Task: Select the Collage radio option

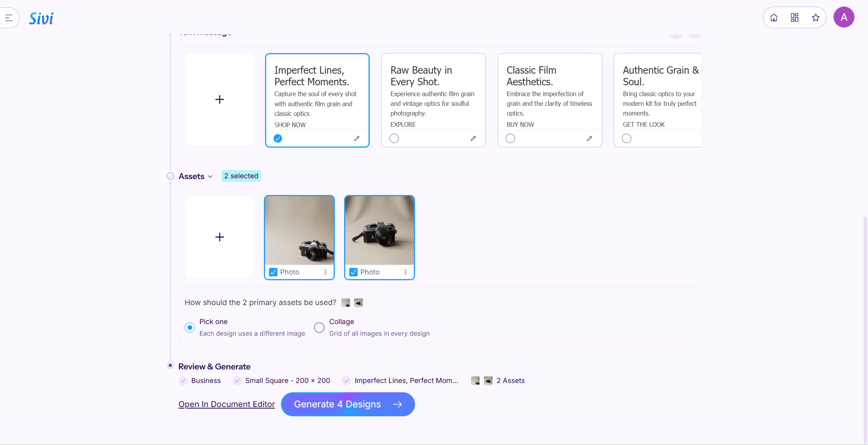Action: tap(319, 328)
